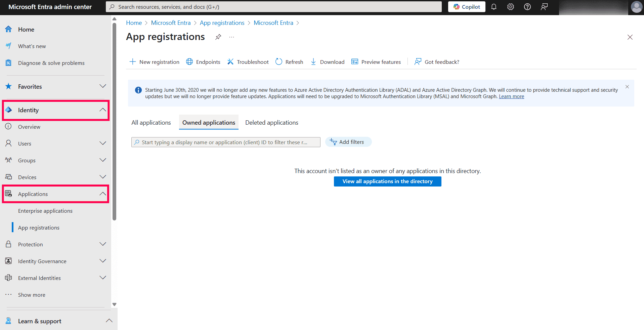Dismiss the ADAL information banner
This screenshot has height=330, width=644.
pyautogui.click(x=627, y=87)
